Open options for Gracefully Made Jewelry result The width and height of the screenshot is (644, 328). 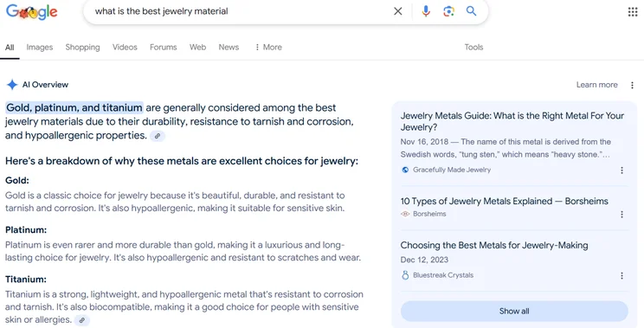[x=621, y=170]
